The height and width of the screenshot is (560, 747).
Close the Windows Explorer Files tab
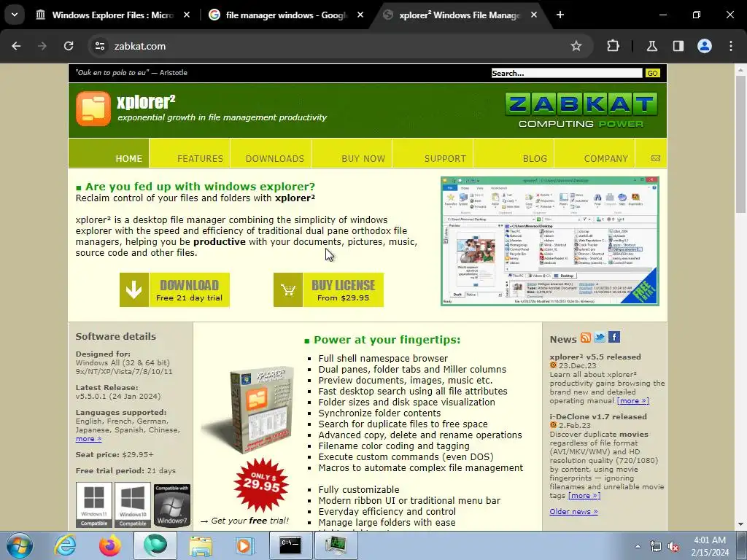[187, 15]
